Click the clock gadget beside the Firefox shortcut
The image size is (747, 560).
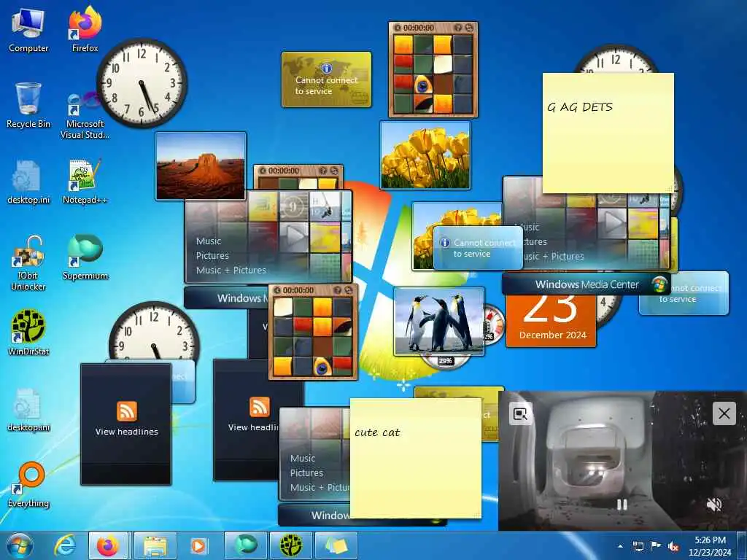point(142,83)
